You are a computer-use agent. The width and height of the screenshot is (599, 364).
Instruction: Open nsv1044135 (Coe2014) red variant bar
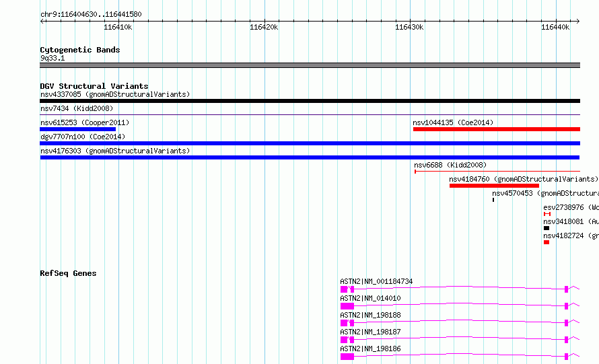point(497,129)
